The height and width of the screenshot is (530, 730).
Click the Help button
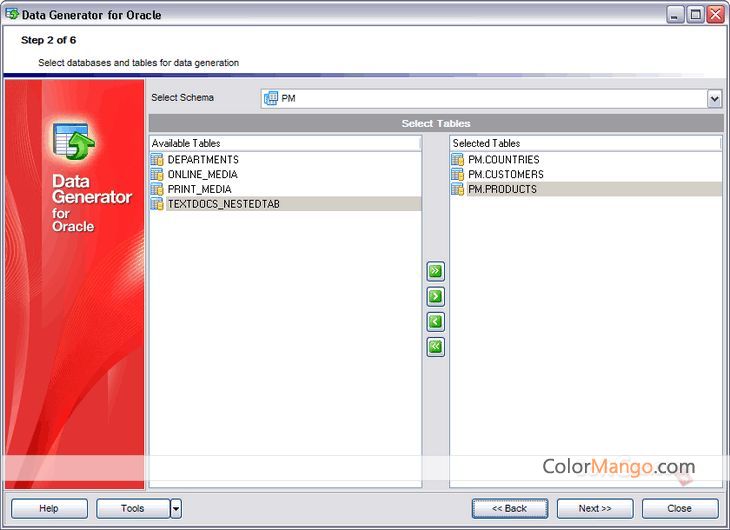[49, 509]
